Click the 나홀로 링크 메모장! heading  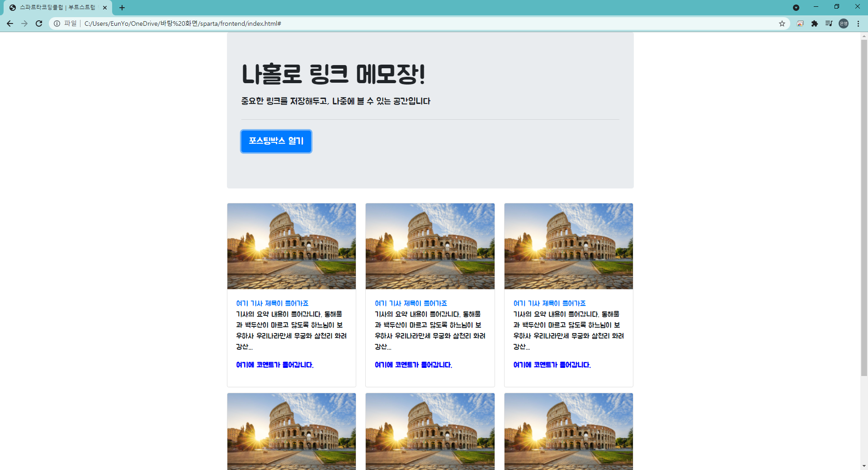point(334,75)
